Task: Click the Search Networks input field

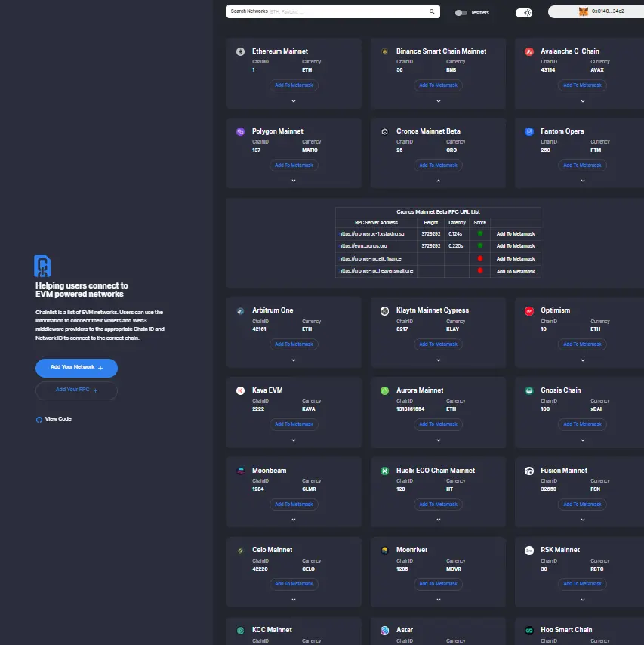Action: pyautogui.click(x=333, y=11)
